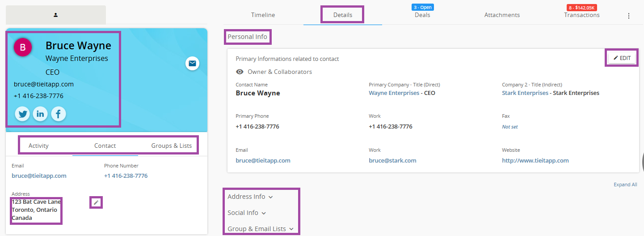Viewport: 644px width, 236px height.
Task: Open the Transactions tab
Action: (x=582, y=15)
